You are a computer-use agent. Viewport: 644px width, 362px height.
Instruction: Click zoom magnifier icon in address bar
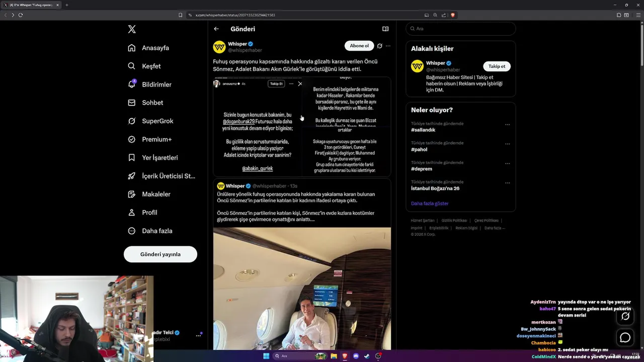coord(435,15)
